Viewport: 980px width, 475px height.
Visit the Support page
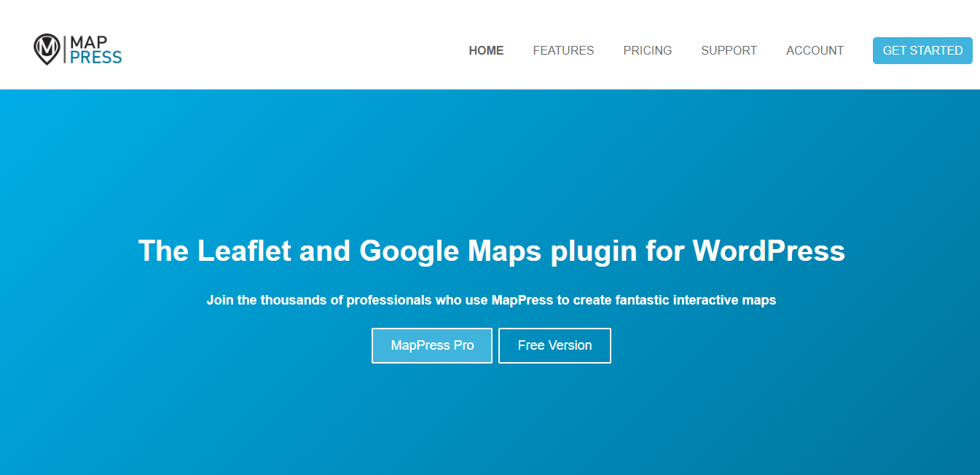click(x=729, y=51)
